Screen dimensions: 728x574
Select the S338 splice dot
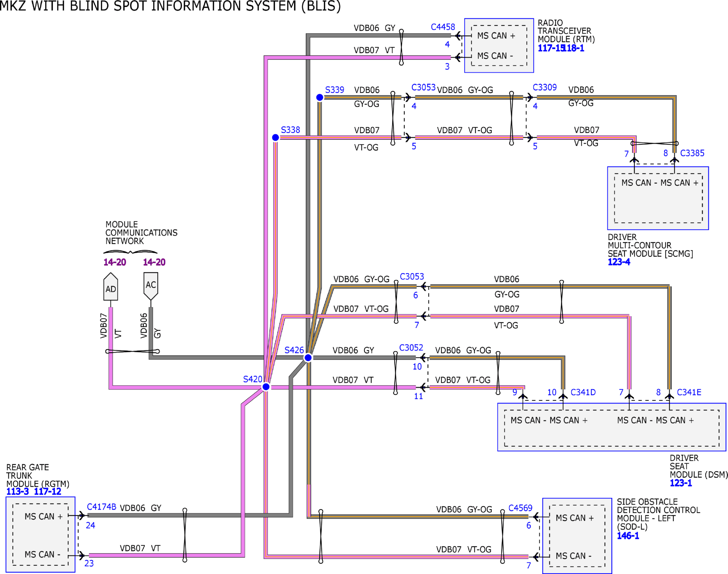point(275,138)
